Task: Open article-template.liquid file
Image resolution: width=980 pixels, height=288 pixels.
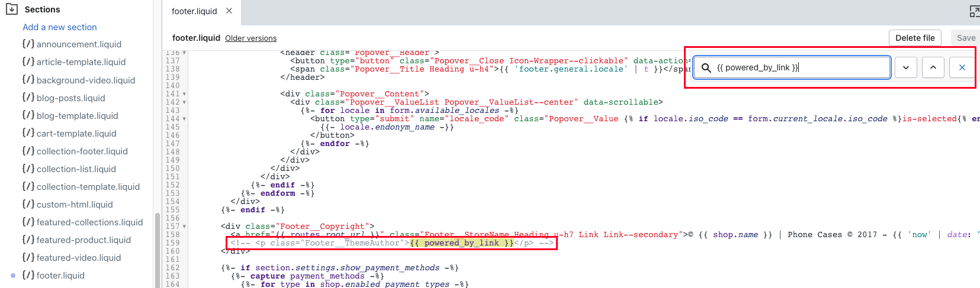Action: click(81, 62)
